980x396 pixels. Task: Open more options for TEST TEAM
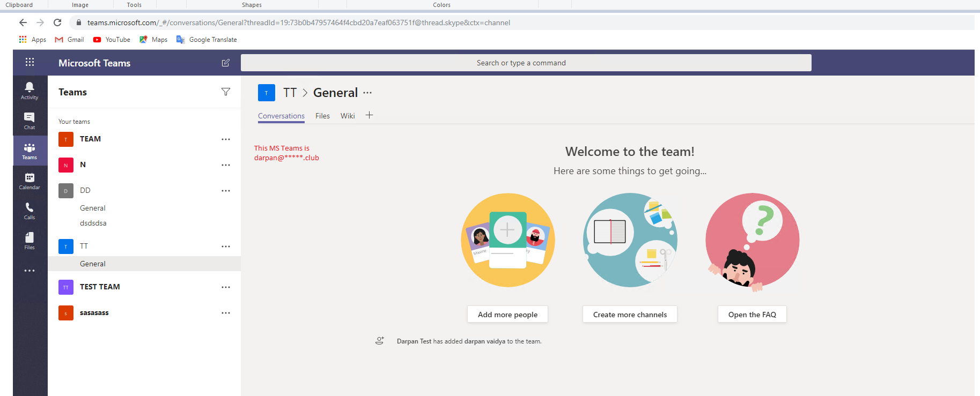point(226,287)
